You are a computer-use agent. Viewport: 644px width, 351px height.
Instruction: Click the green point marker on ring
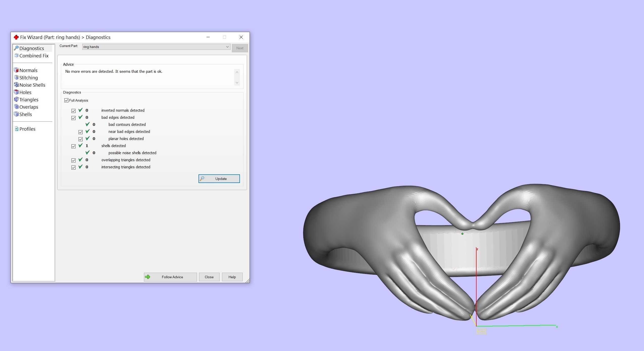click(x=462, y=234)
